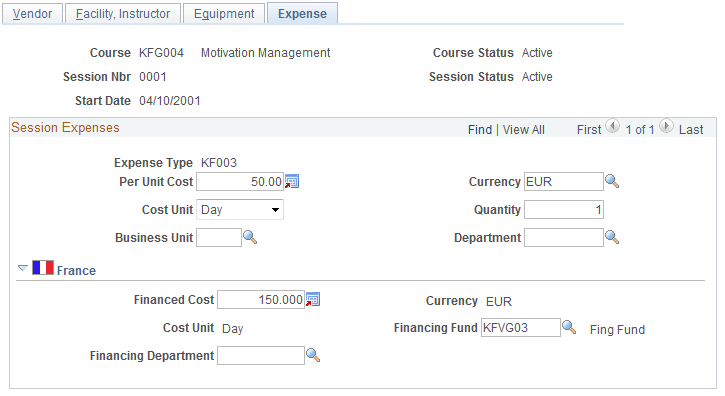Collapse the France section triangle
Viewport: 725px width, 396px height.
pyautogui.click(x=23, y=268)
